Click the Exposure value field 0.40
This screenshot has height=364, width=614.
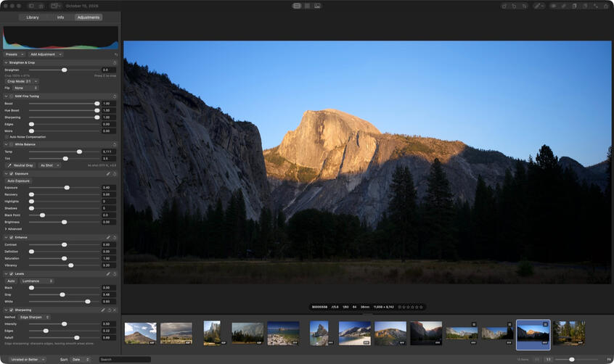pyautogui.click(x=109, y=188)
